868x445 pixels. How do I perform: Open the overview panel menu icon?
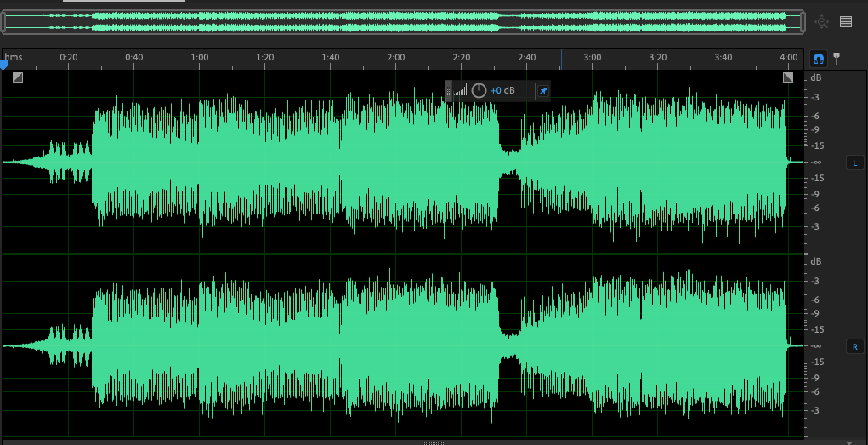pyautogui.click(x=846, y=22)
